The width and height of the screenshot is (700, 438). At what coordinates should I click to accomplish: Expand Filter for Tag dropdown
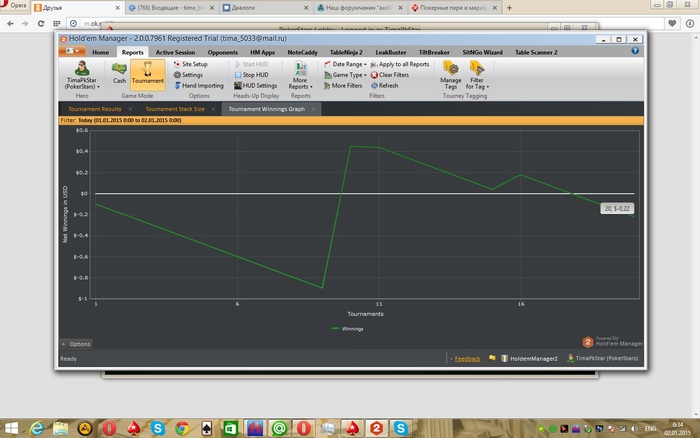(x=477, y=75)
